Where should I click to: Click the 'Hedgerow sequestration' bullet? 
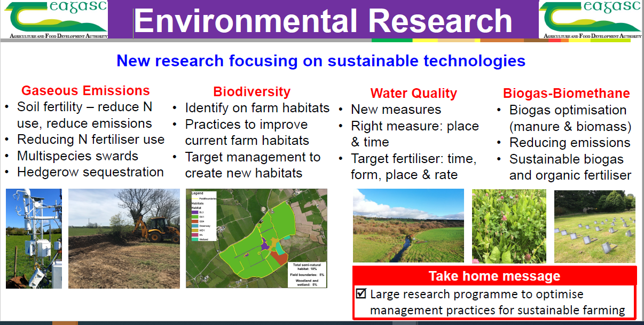[x=90, y=172]
